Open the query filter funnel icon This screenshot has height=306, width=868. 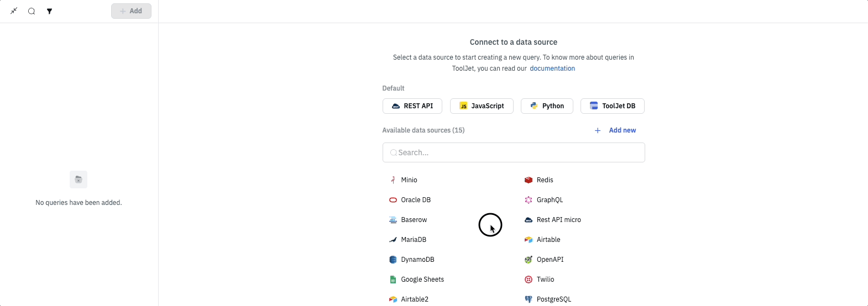(49, 11)
